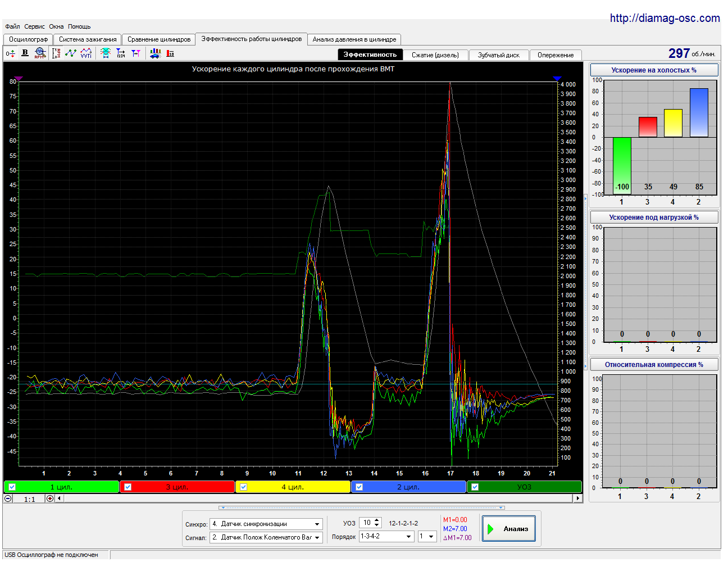
Task: Click the green play icon on Анализ button
Action: pyautogui.click(x=490, y=529)
